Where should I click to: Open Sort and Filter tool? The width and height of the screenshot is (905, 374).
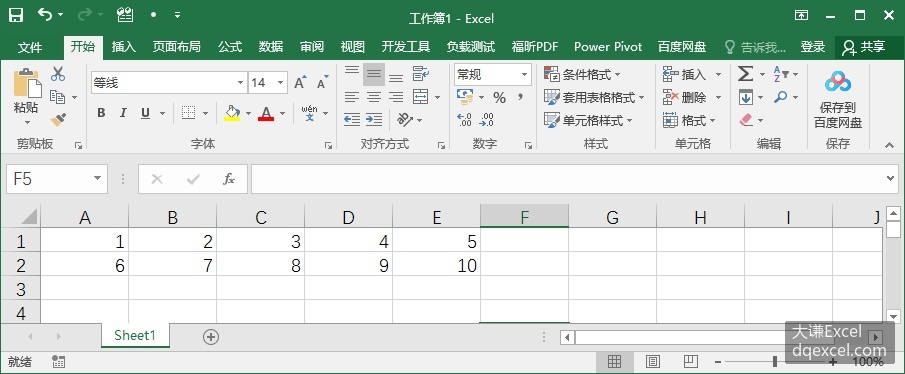pyautogui.click(x=780, y=74)
